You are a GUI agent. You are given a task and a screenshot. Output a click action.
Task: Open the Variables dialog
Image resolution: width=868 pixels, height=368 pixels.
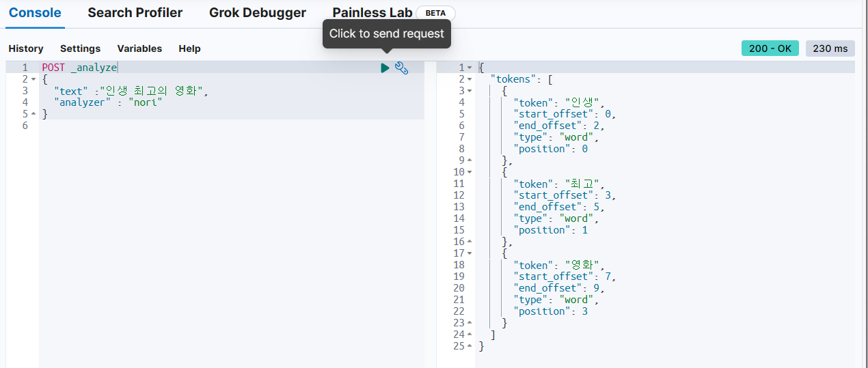pos(139,48)
